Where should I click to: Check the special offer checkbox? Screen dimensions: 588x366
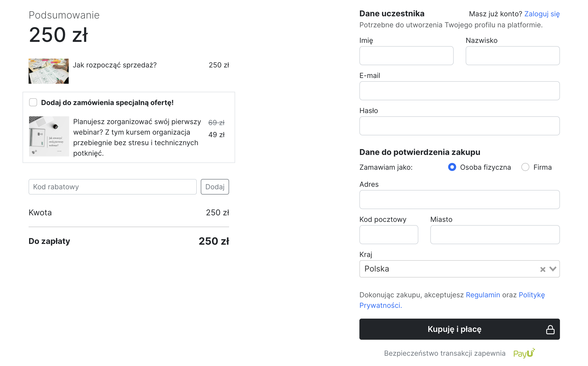point(33,102)
